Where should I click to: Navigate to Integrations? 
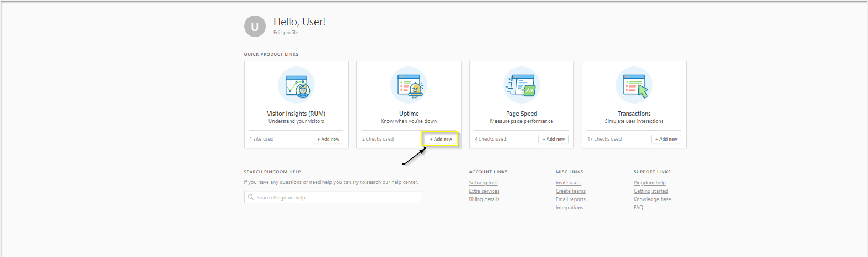569,208
